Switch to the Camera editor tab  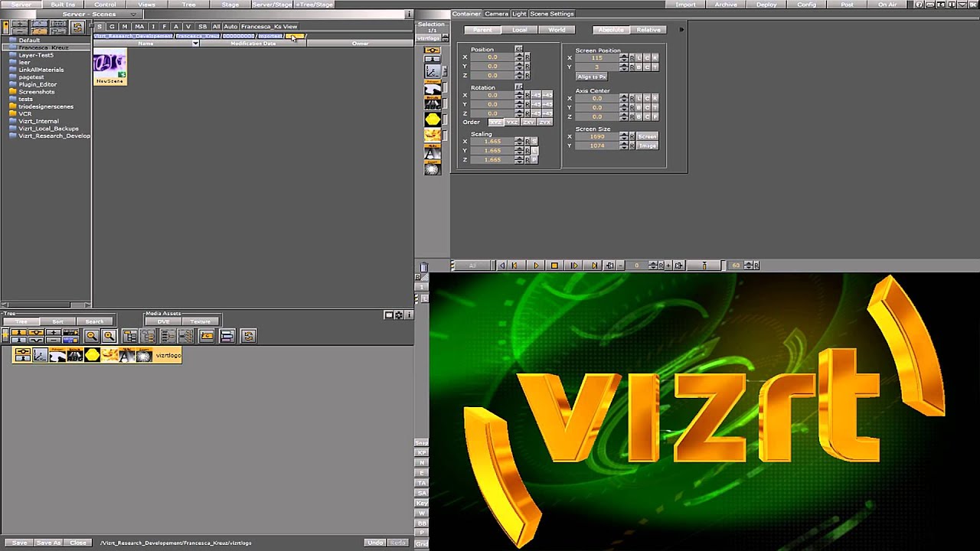coord(496,14)
